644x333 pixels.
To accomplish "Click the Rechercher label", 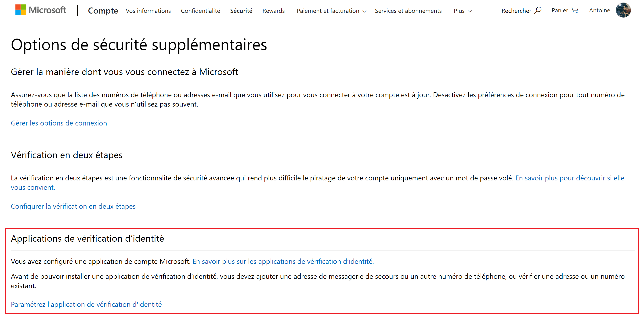I will (517, 11).
